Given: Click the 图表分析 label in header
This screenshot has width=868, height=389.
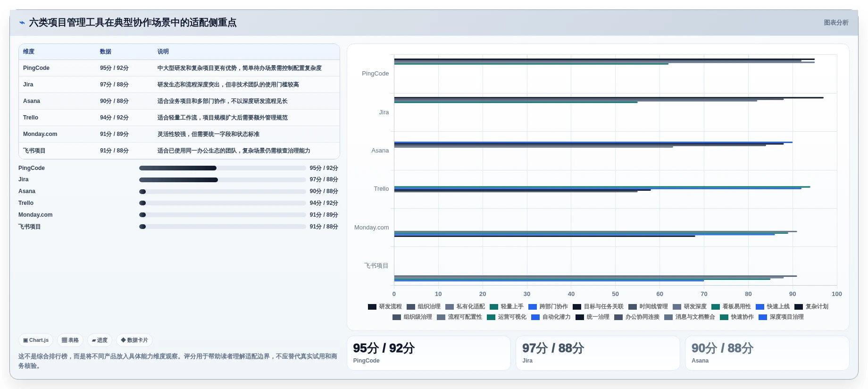Looking at the screenshot, I should (x=836, y=23).
